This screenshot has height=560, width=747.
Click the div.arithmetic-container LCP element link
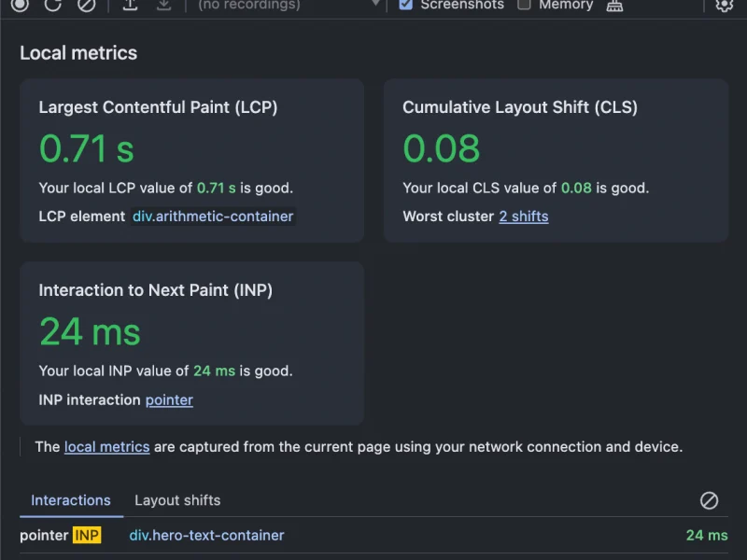point(213,217)
